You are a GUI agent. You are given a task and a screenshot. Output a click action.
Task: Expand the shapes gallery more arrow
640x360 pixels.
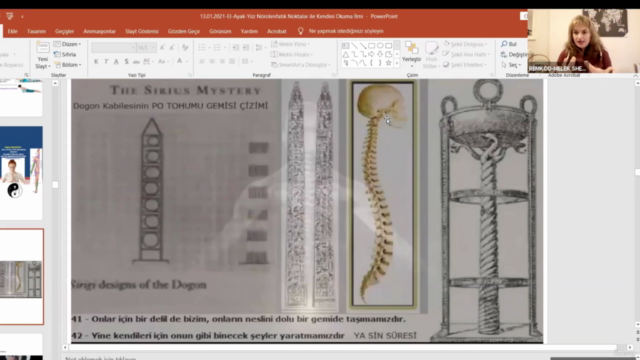[x=397, y=64]
